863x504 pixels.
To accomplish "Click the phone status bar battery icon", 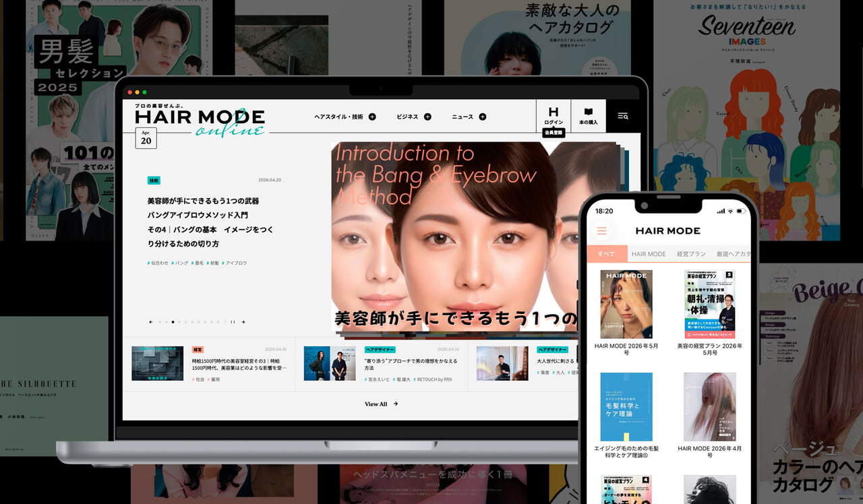I will coord(742,211).
